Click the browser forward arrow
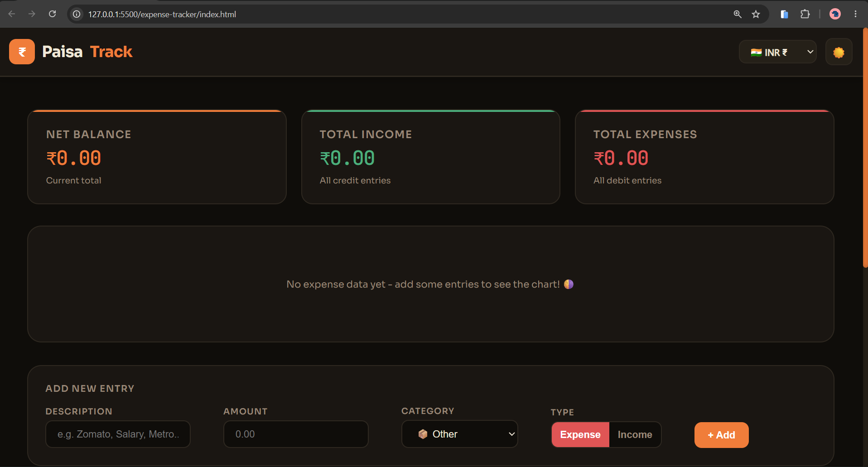 tap(32, 14)
